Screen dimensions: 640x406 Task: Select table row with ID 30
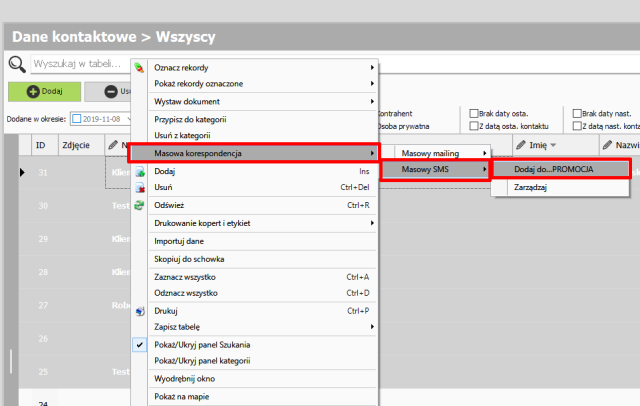click(x=75, y=206)
